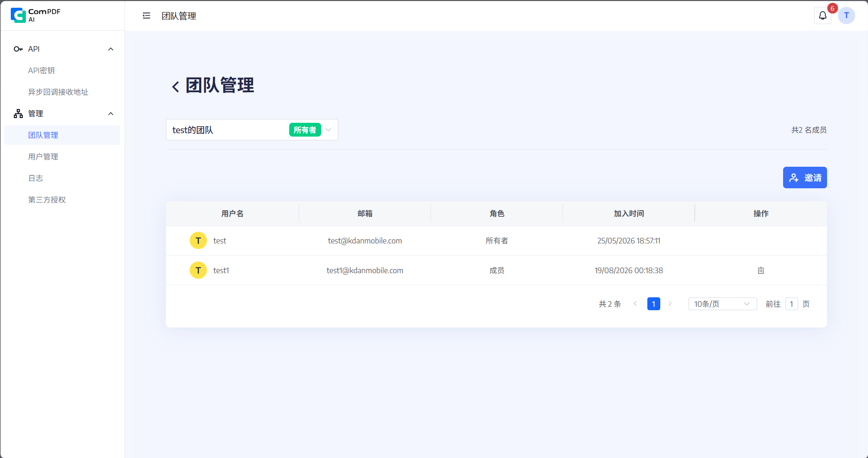
Task: Go back using the arrow beside 团队管理
Action: click(175, 87)
